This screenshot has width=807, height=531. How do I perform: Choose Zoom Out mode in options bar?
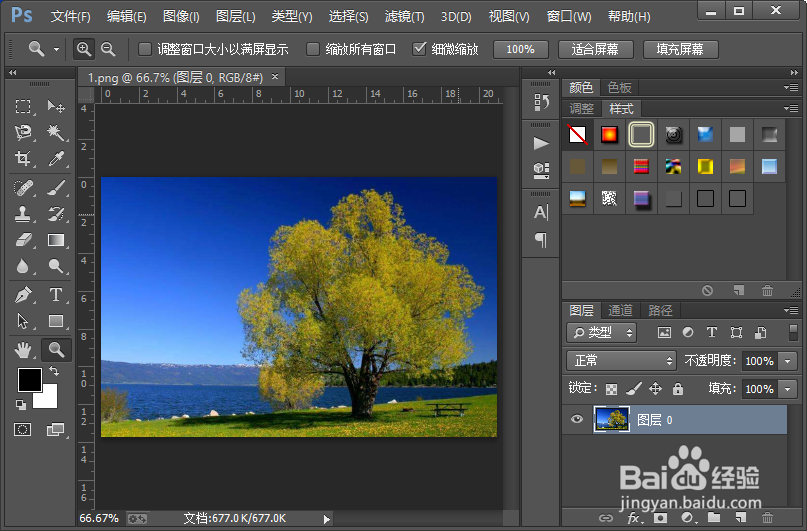108,49
